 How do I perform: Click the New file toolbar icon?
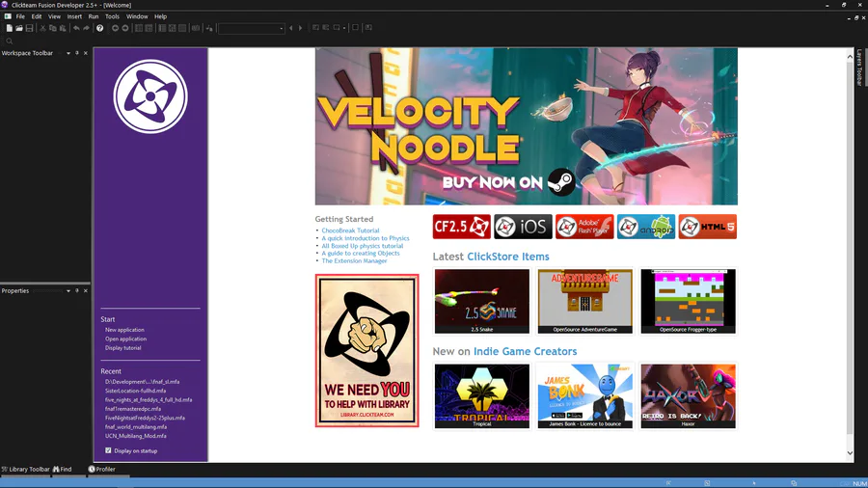pos(10,28)
